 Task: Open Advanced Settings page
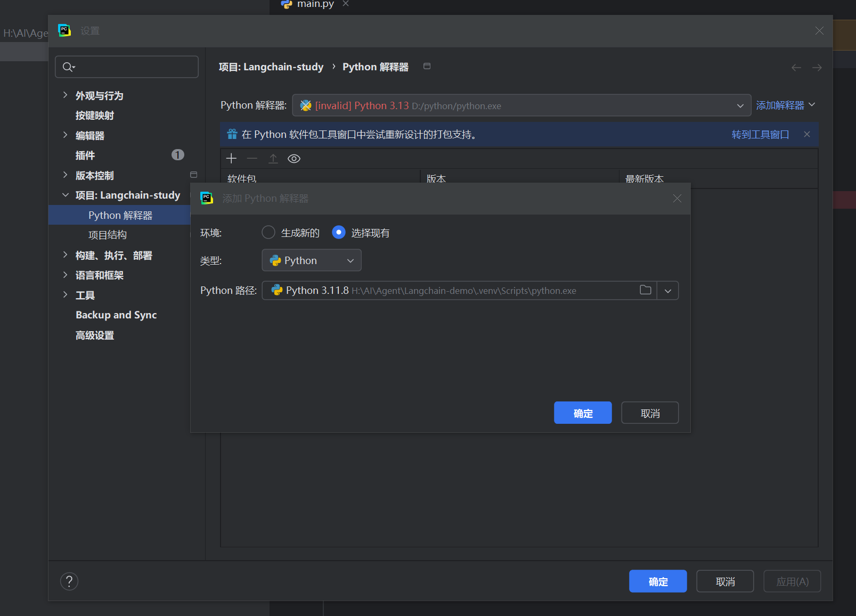click(95, 335)
